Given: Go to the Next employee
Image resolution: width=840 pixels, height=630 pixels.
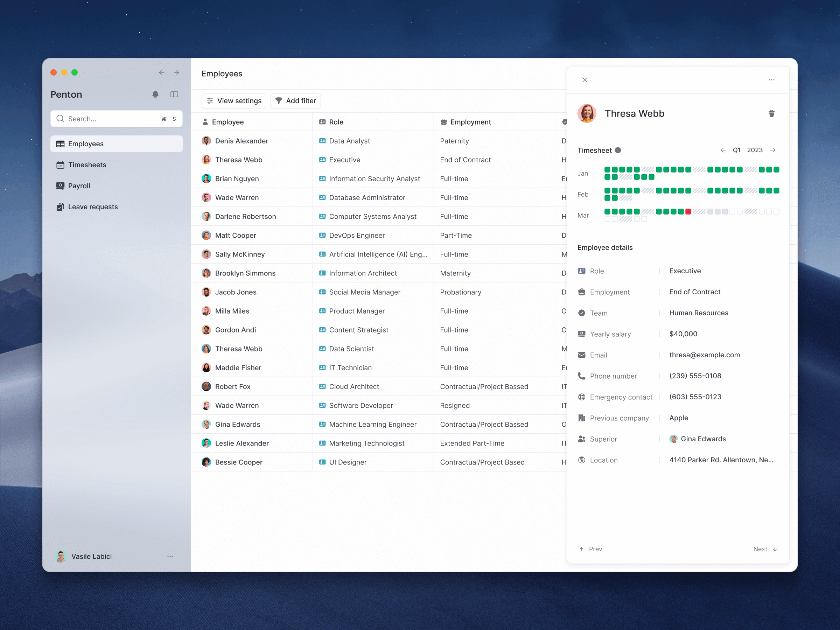Looking at the screenshot, I should 765,549.
